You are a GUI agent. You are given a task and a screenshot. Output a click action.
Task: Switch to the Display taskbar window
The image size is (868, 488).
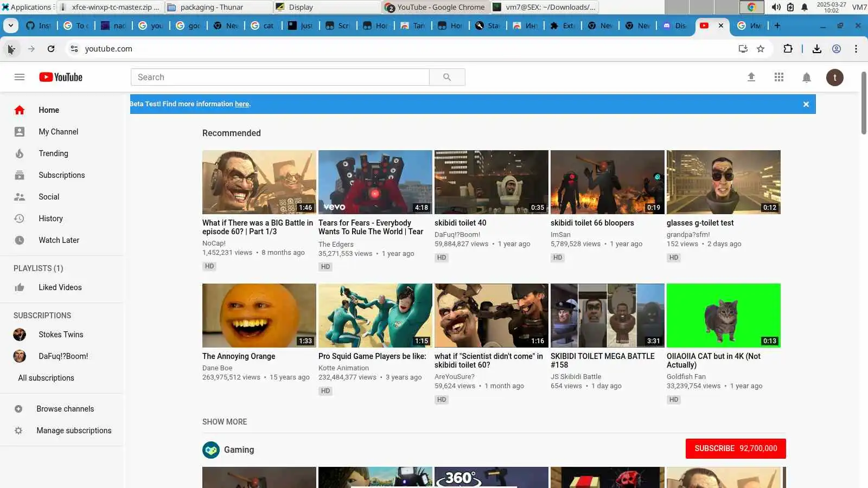coord(327,7)
